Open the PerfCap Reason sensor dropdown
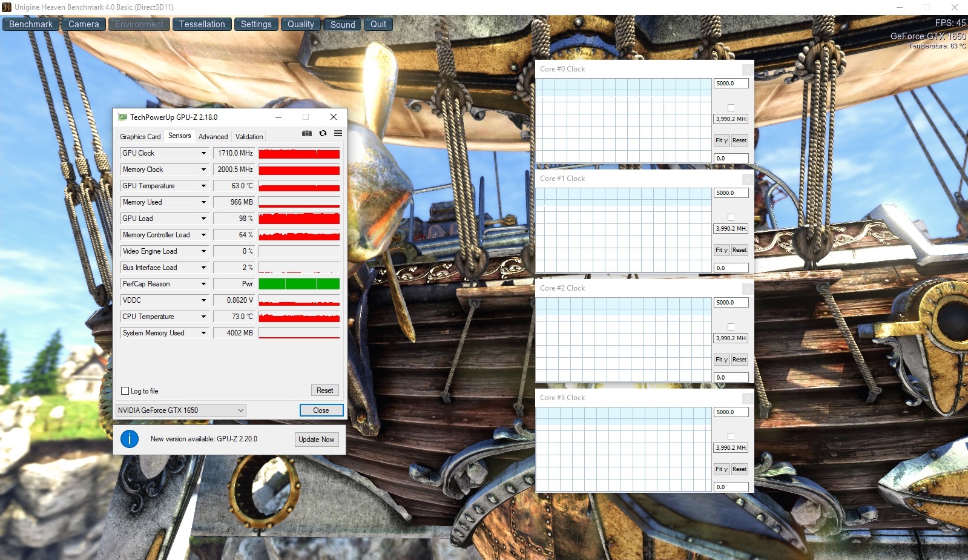This screenshot has height=560, width=968. click(203, 284)
